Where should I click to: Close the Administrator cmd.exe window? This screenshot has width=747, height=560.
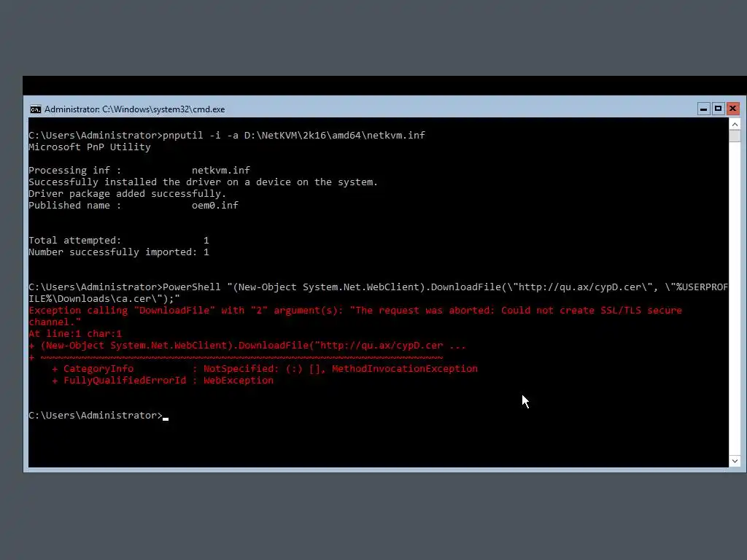[x=732, y=109]
